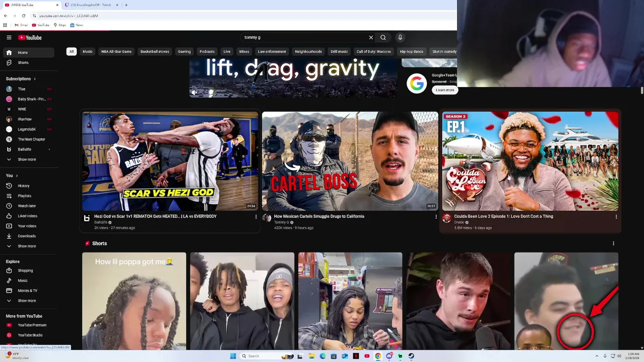Open YouTube Studio in sidebar
This screenshot has width=644, height=362.
(28, 335)
